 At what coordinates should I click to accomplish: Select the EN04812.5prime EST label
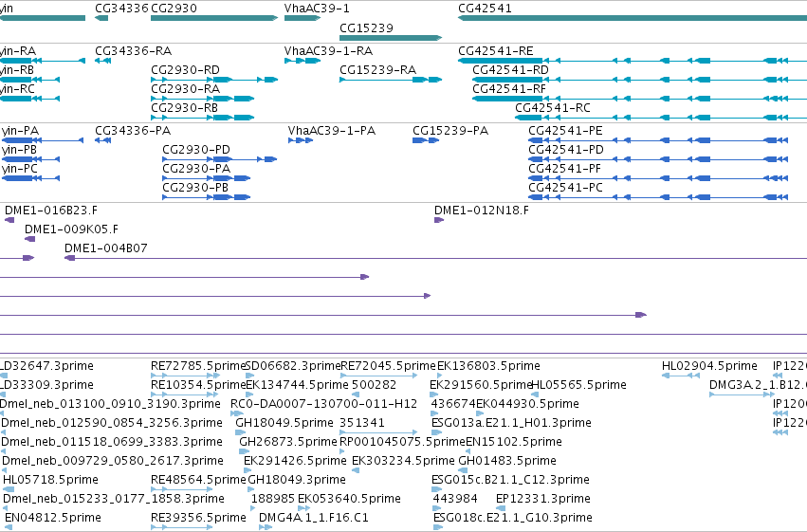[53, 518]
